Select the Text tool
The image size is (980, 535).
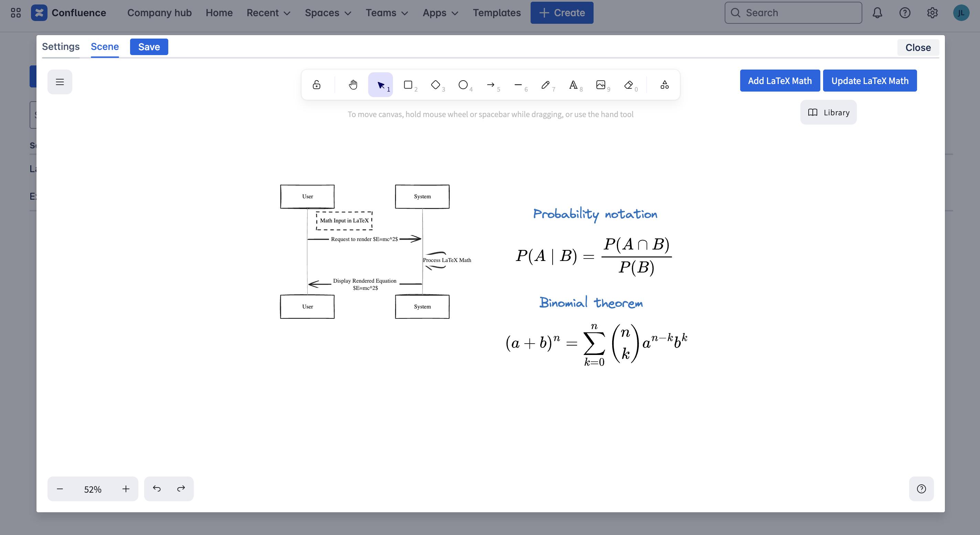tap(573, 84)
